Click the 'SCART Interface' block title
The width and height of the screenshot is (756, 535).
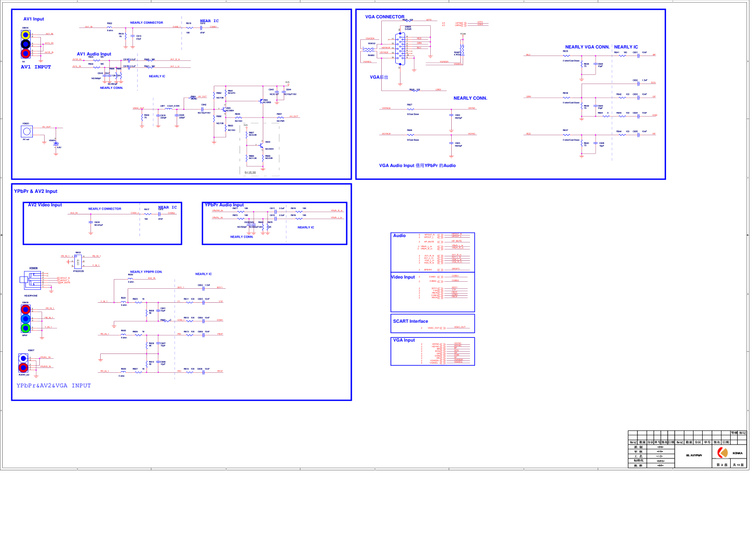[x=410, y=321]
